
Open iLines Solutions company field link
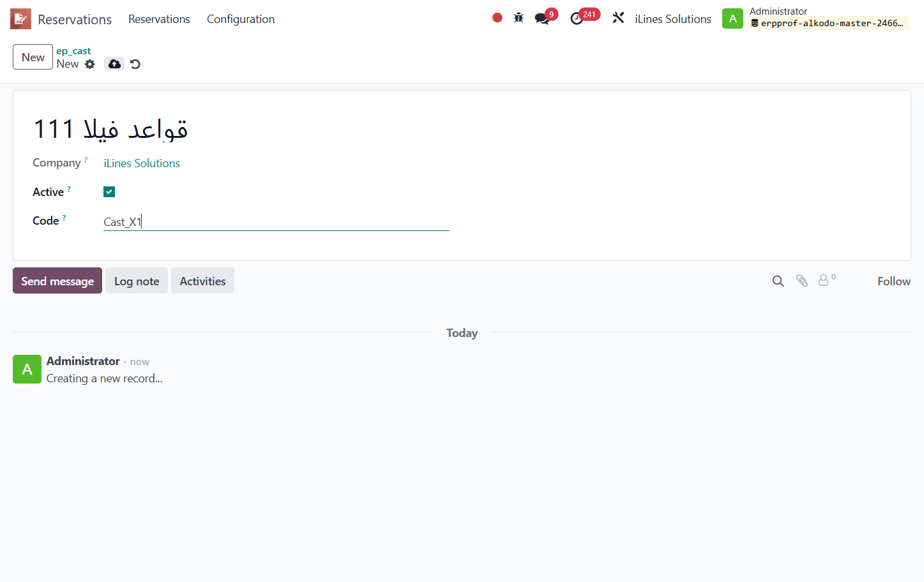[142, 163]
